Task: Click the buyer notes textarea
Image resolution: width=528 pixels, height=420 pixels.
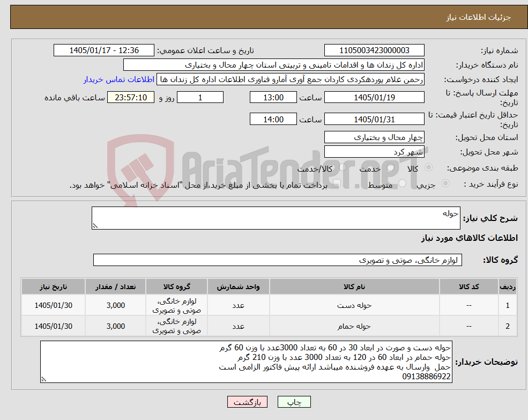Action: (x=246, y=362)
